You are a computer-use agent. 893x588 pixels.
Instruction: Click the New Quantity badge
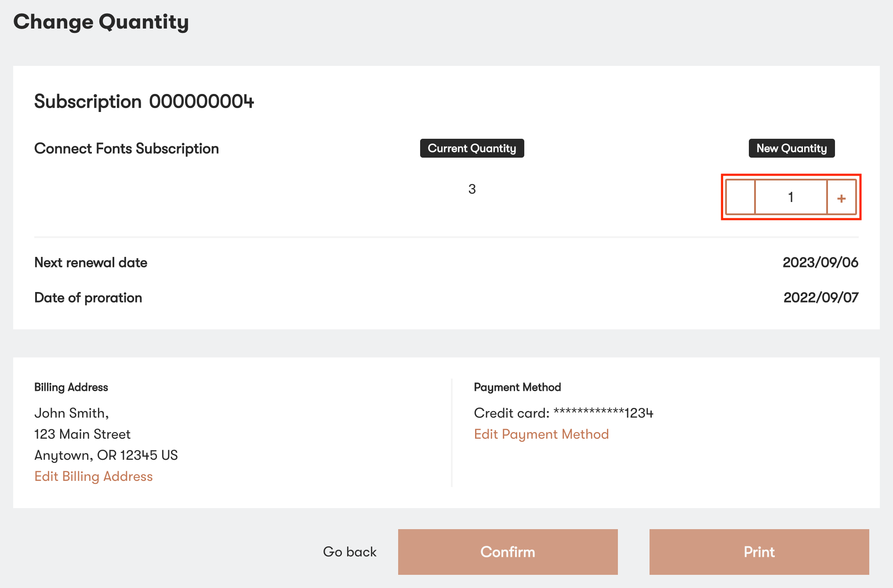coord(791,148)
